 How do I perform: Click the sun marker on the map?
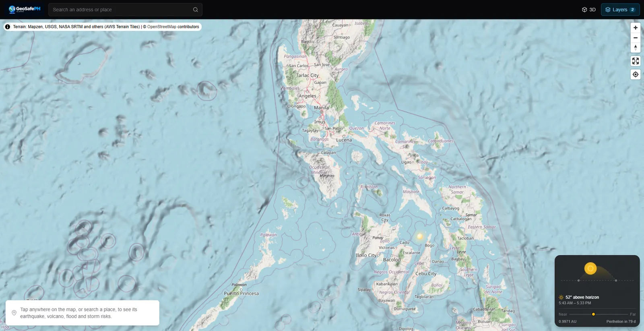[x=420, y=236]
